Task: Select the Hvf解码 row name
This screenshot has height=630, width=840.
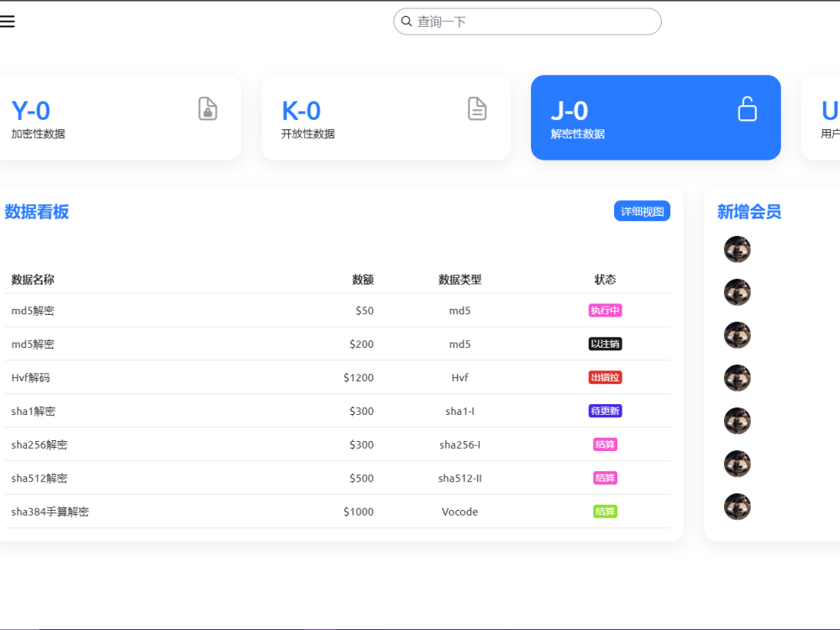Action: 30,378
